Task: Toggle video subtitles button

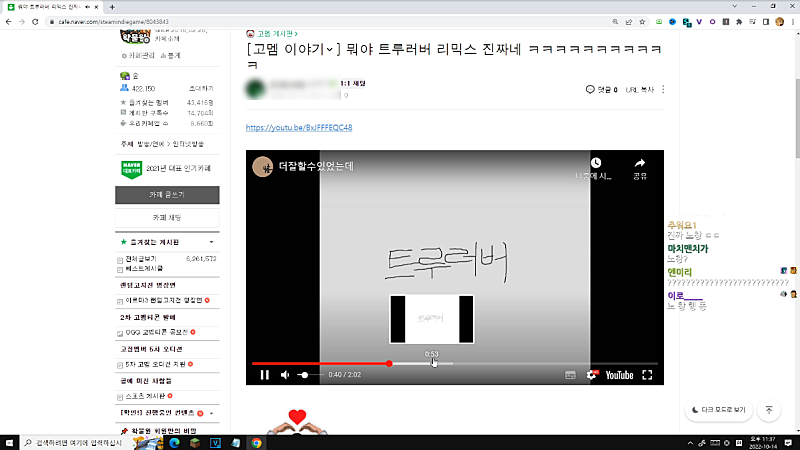Action: pos(570,375)
